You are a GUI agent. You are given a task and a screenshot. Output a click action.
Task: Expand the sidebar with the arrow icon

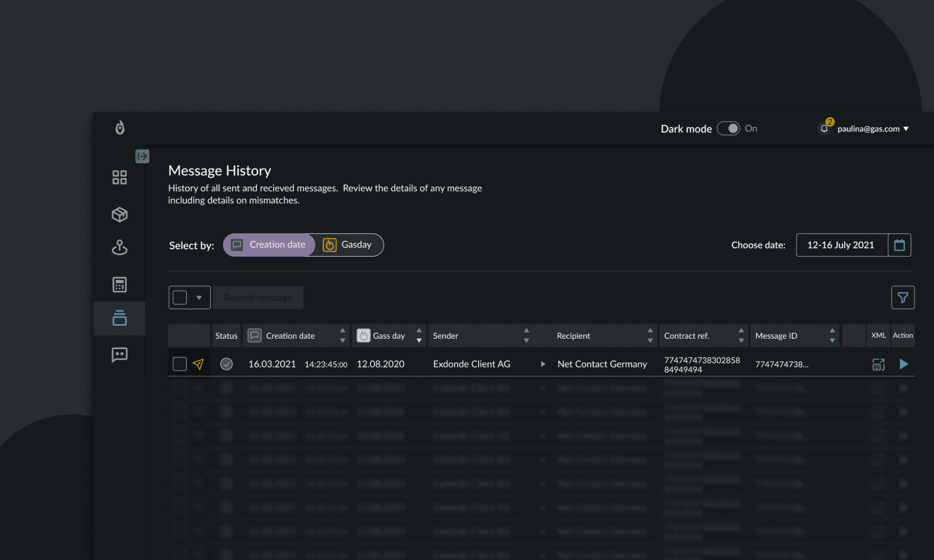142,156
